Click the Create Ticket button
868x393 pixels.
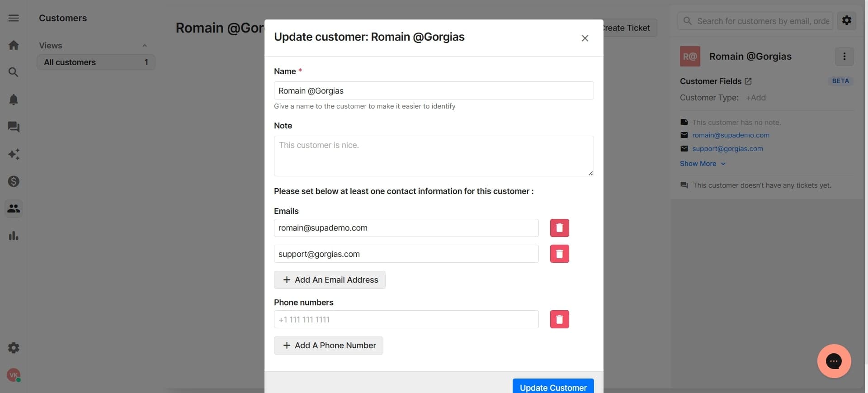630,28
